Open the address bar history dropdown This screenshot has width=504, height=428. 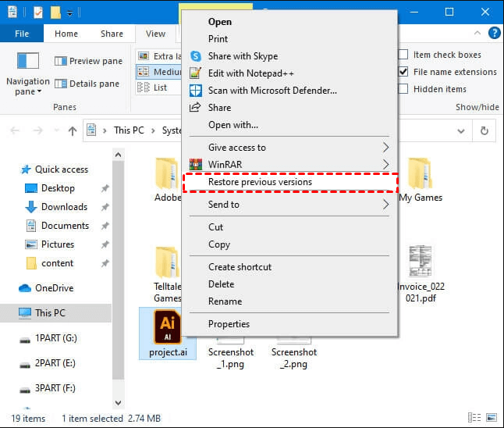pyautogui.click(x=461, y=131)
